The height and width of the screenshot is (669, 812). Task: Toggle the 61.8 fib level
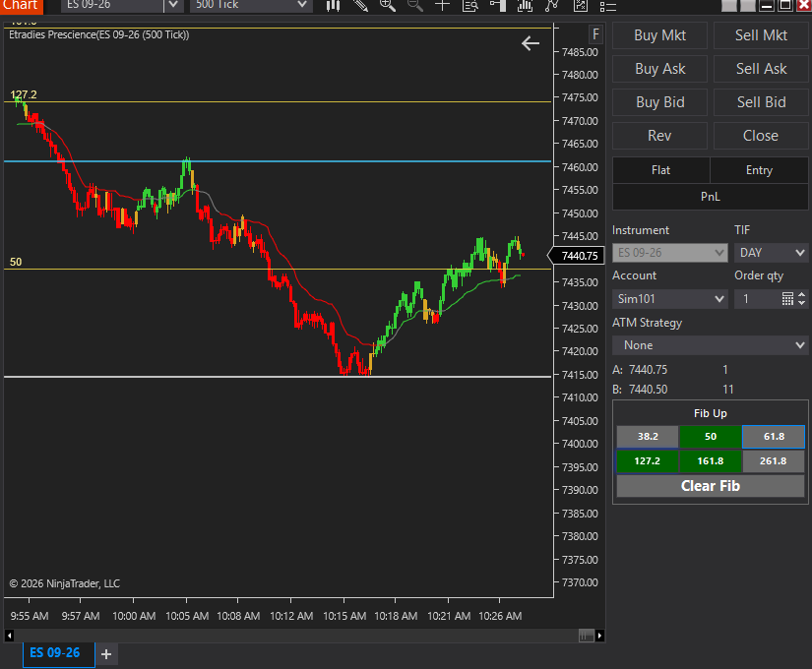[x=774, y=437]
